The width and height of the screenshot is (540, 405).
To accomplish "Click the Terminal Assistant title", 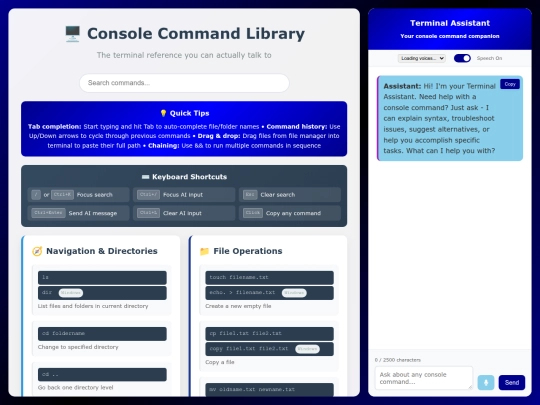I will pos(450,23).
